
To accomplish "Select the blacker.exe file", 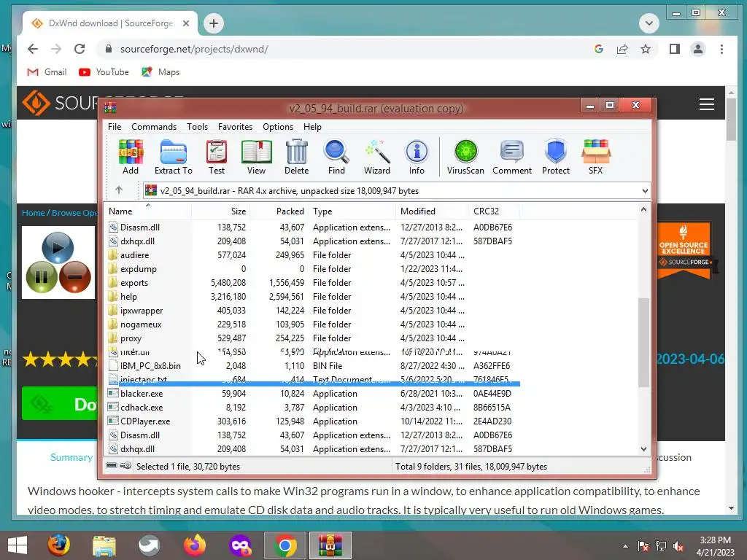I will [312, 393].
